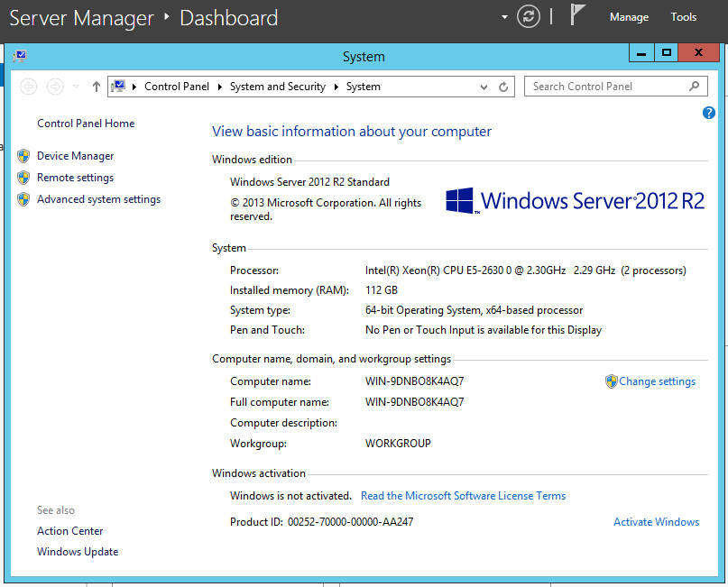The image size is (728, 587).
Task: Open Control Panel Home
Action: click(86, 124)
